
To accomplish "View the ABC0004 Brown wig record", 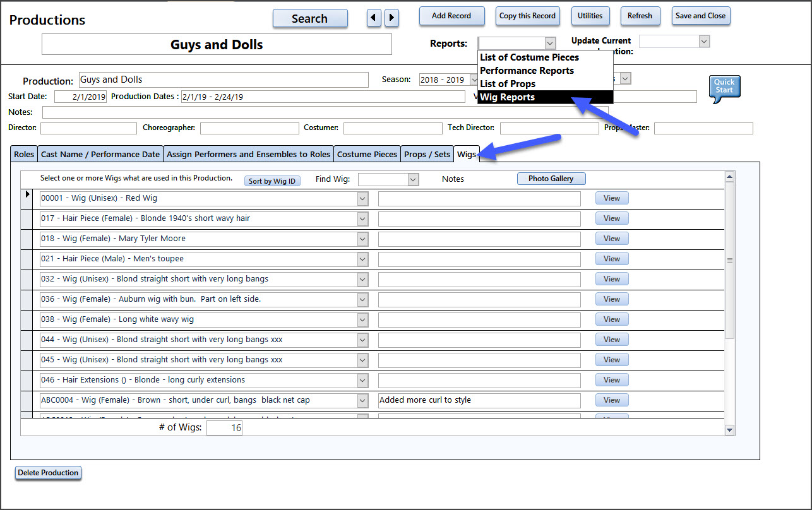I will (x=612, y=400).
